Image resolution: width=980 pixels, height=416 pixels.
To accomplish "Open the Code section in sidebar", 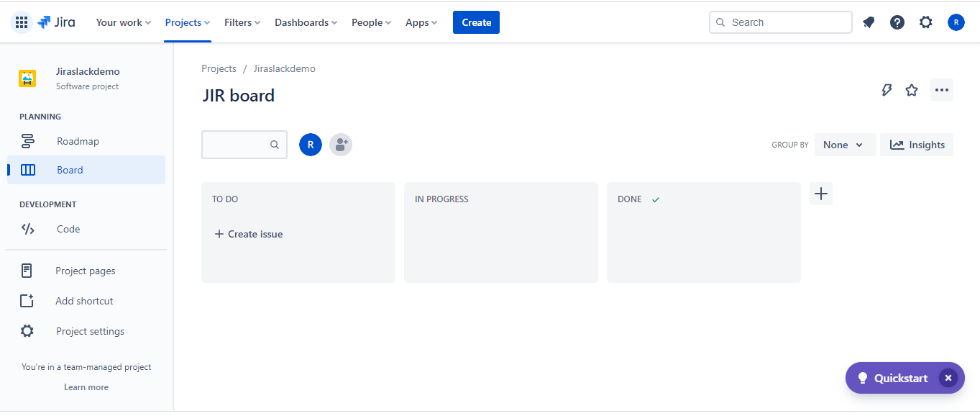I will click(x=68, y=228).
